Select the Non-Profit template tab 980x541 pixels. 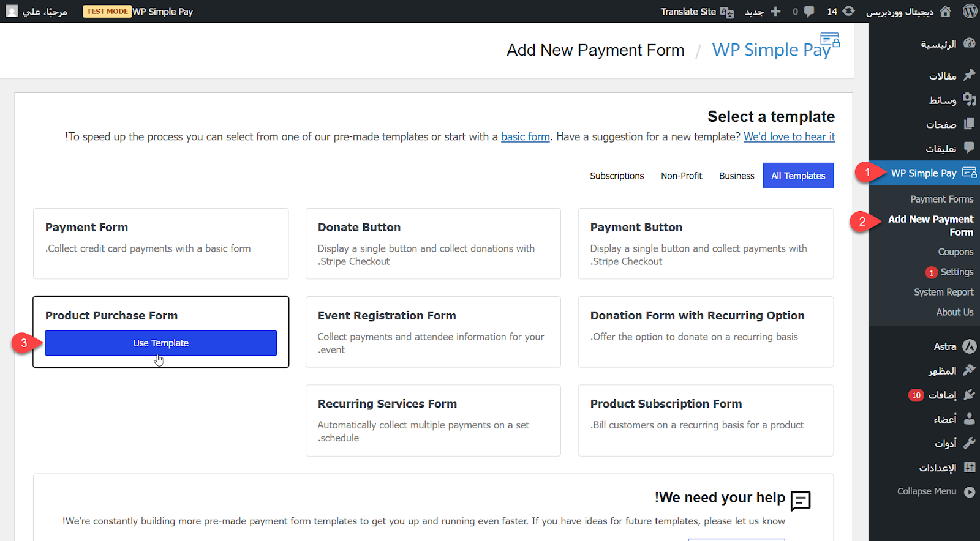(x=681, y=176)
